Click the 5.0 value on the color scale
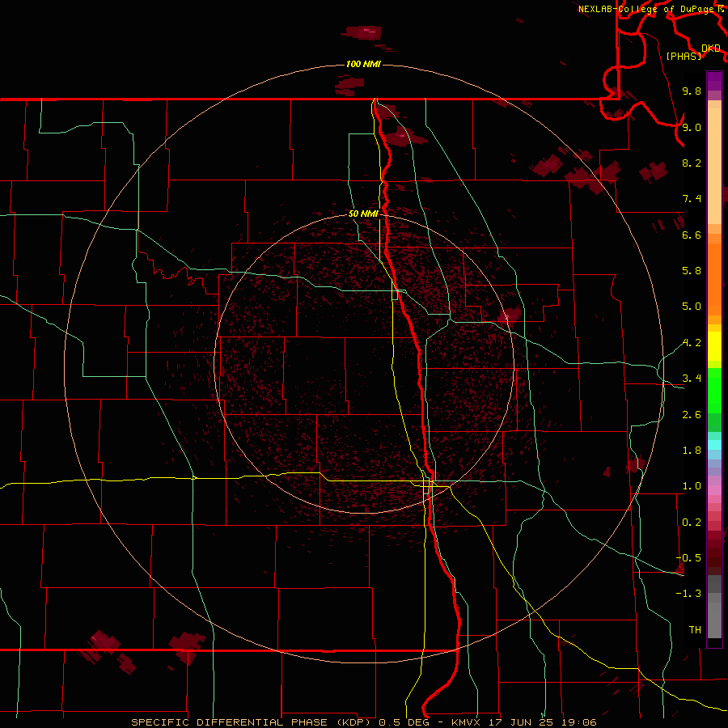728x728 pixels. click(x=692, y=307)
